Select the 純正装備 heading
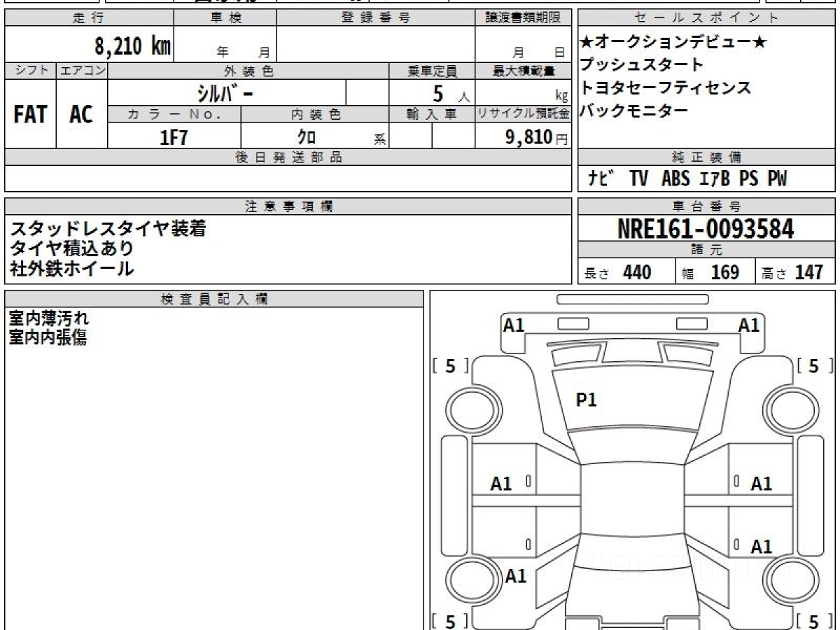The height and width of the screenshot is (630, 840). tap(706, 158)
